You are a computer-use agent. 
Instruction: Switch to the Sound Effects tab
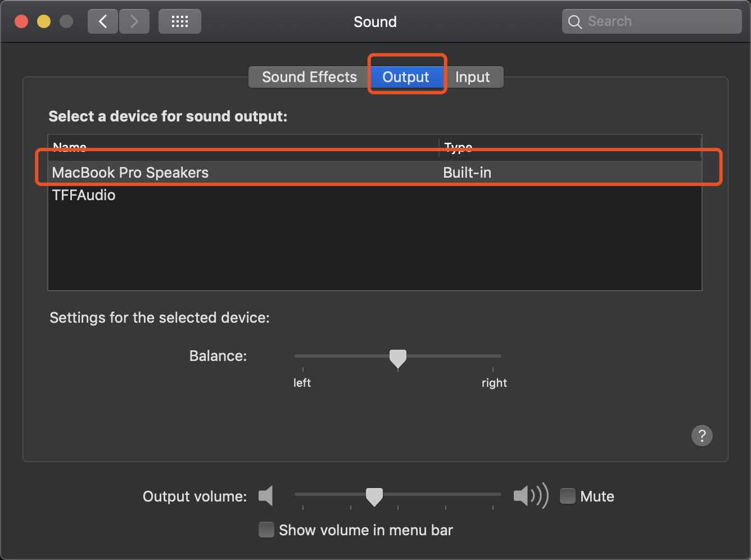tap(309, 77)
